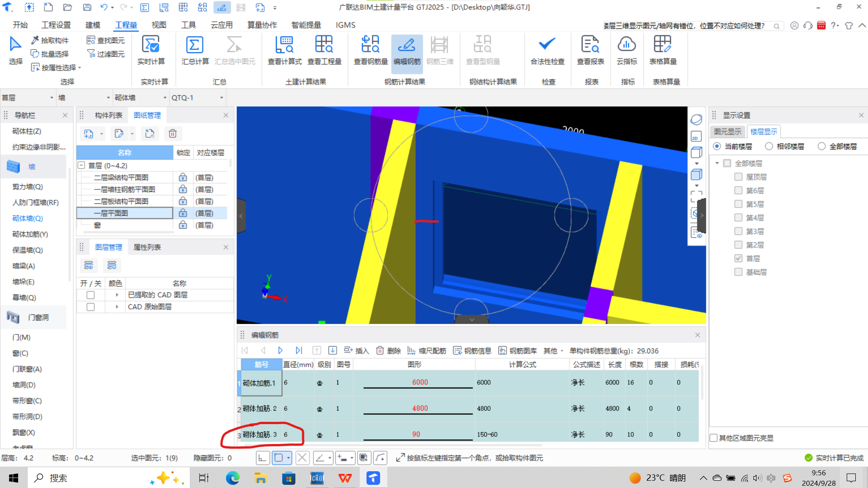Screen dimensions: 868x488
Task: Click the 缩尺配筋 button
Action: coord(427,351)
